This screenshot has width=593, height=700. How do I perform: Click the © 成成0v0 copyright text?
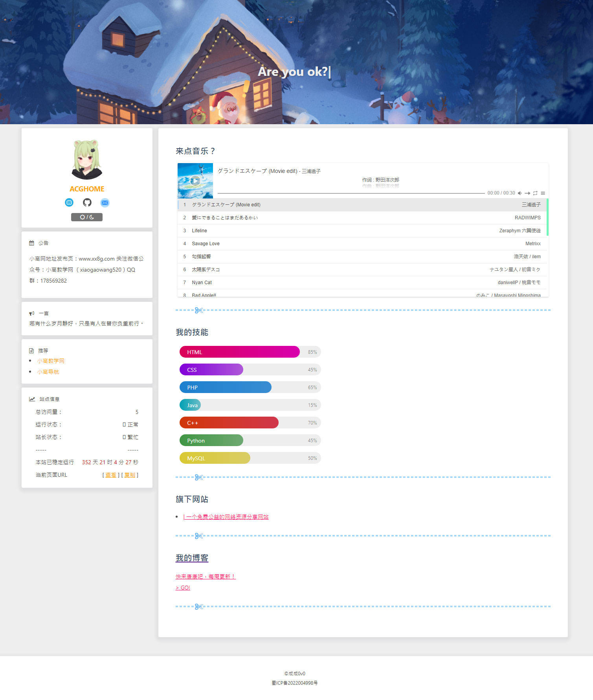click(x=295, y=673)
